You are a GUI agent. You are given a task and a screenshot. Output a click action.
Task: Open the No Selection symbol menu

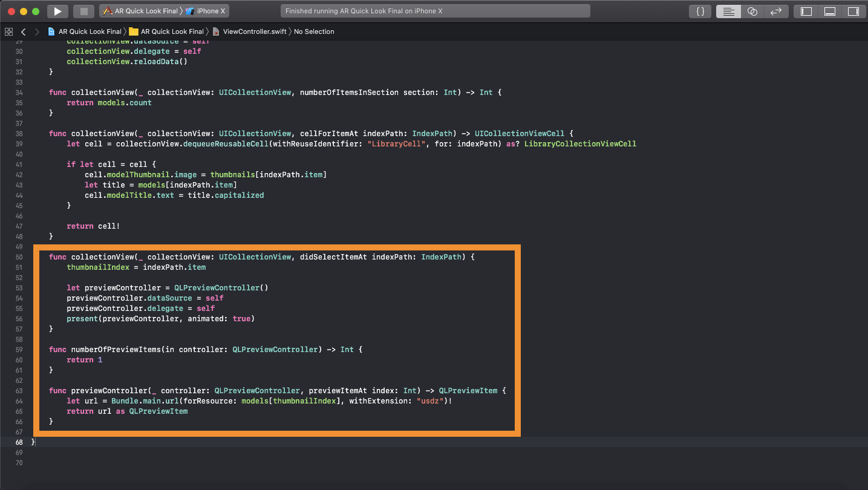(x=313, y=31)
